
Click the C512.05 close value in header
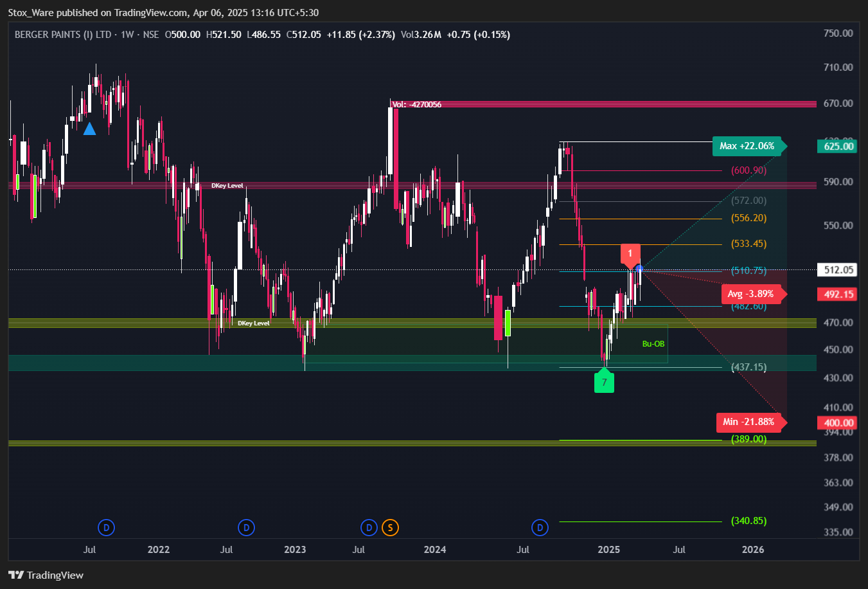pyautogui.click(x=303, y=35)
